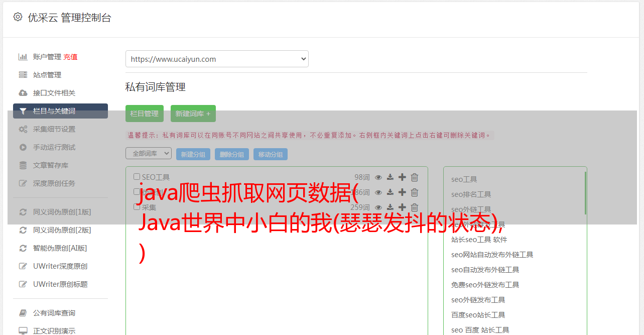Click the 新建词库 + button

click(193, 114)
